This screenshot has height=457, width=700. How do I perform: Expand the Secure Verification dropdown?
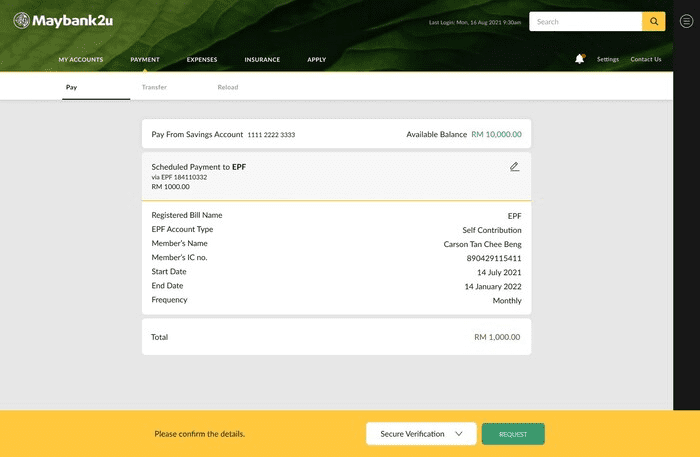tap(420, 434)
